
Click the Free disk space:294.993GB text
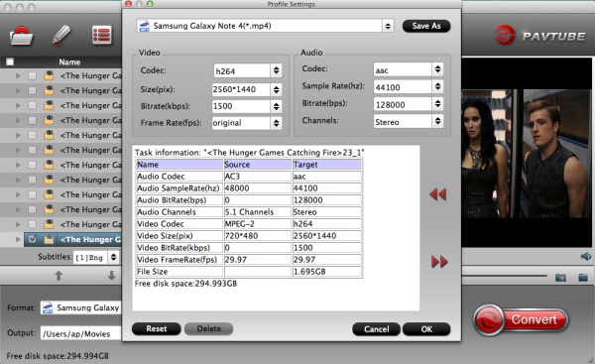point(185,284)
